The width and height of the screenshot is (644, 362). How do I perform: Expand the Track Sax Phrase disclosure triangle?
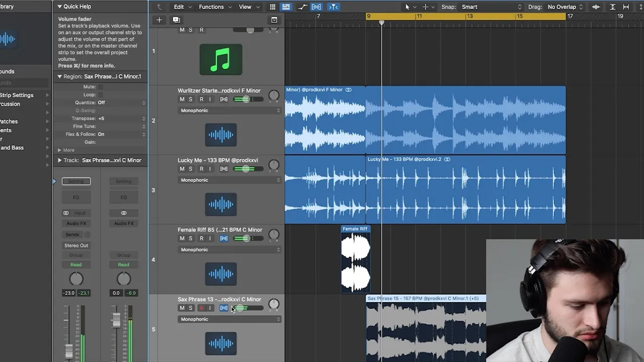(59, 160)
